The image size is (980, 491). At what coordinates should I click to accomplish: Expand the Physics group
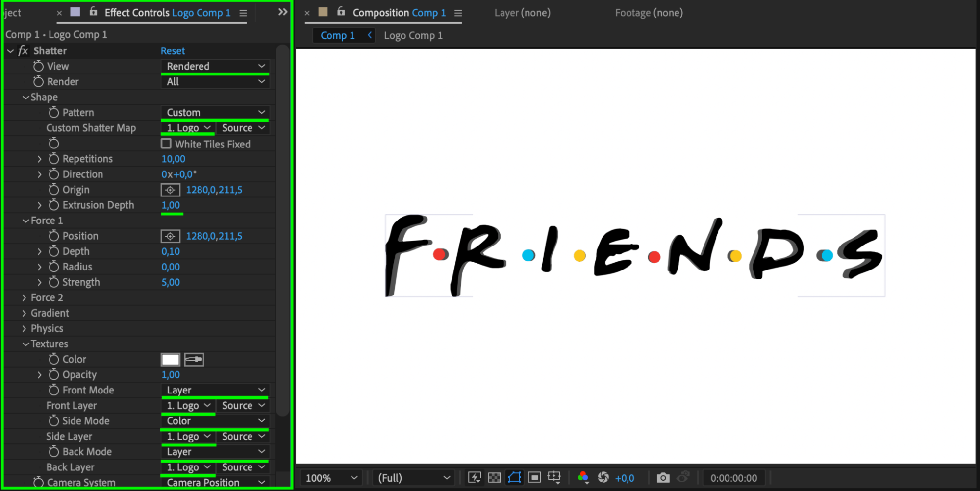24,329
